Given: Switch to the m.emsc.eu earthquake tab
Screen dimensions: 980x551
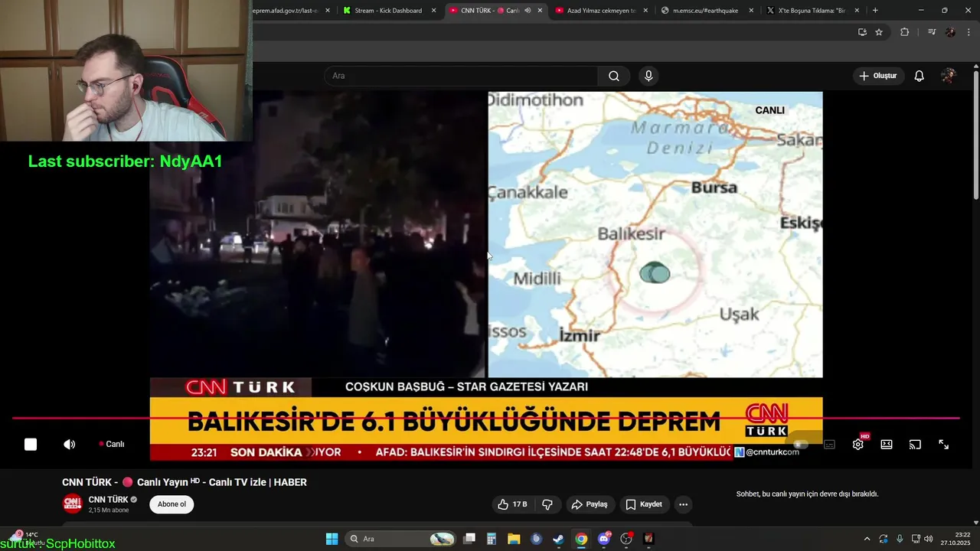Looking at the screenshot, I should tap(706, 11).
